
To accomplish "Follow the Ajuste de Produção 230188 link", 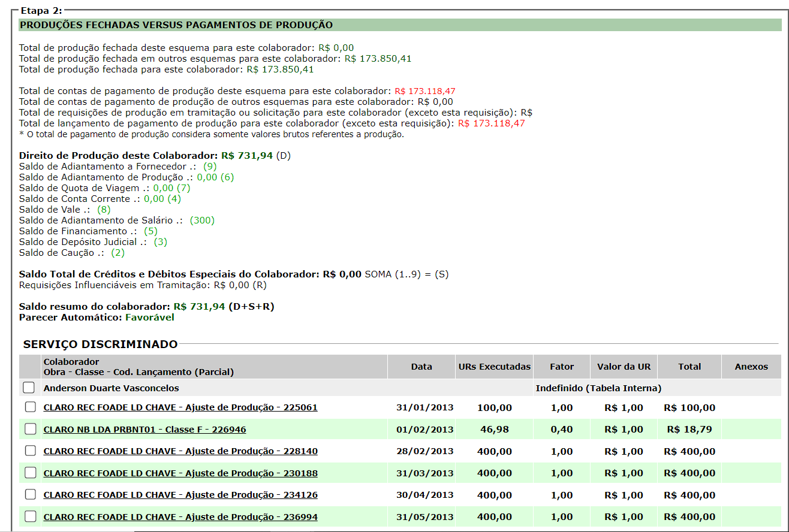I will click(180, 473).
